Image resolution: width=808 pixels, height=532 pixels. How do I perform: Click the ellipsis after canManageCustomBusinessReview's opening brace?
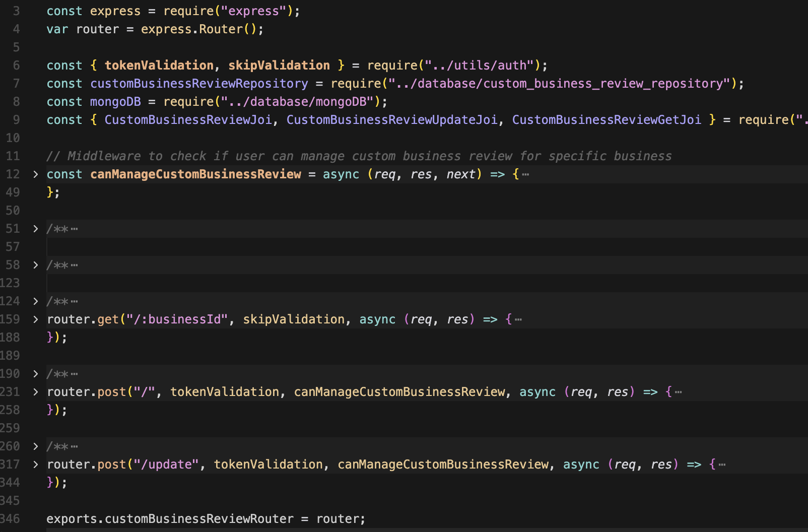click(x=525, y=175)
